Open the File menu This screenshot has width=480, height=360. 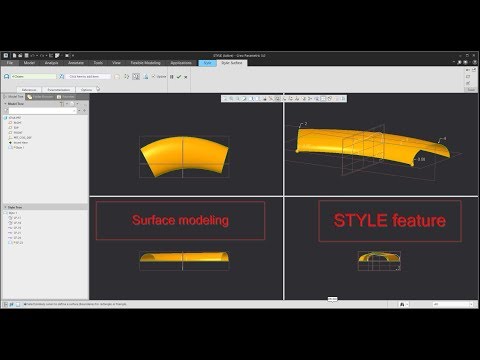click(10, 63)
